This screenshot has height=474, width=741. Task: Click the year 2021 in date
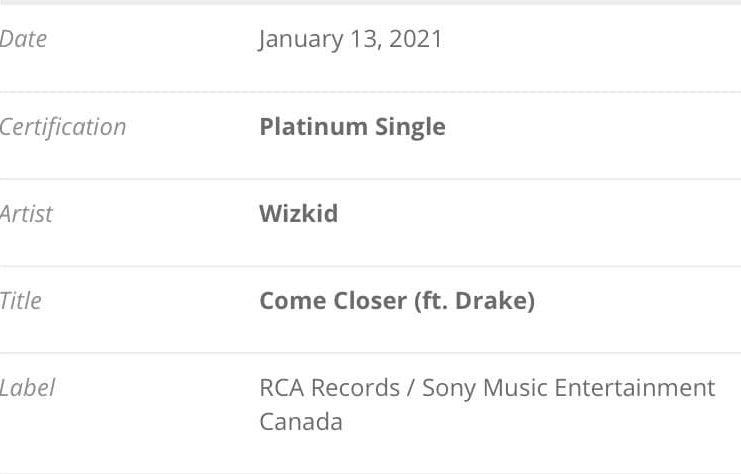pyautogui.click(x=415, y=39)
